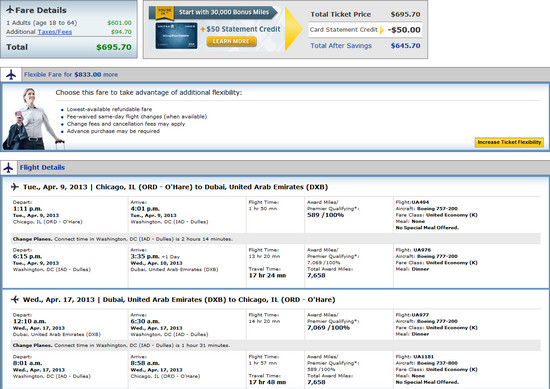Click the airplane icon beside Flight Details

8,168
